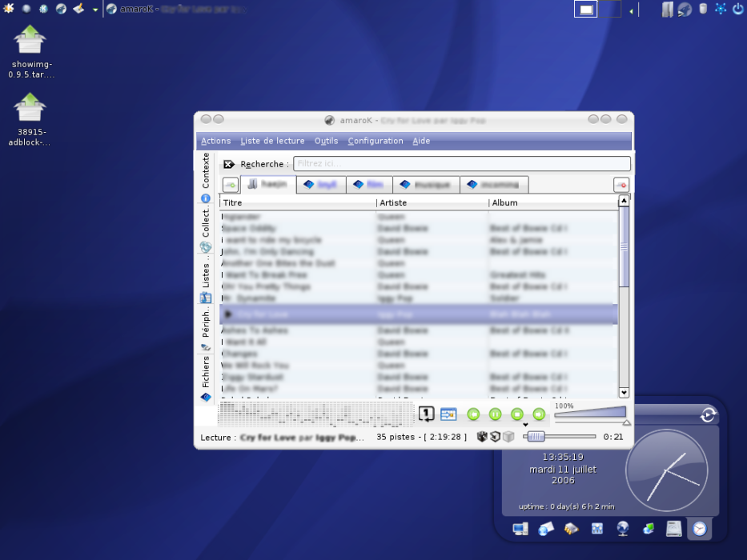This screenshot has height=560, width=747.
Task: Open the Contexte sidebar tab
Action: [x=205, y=177]
